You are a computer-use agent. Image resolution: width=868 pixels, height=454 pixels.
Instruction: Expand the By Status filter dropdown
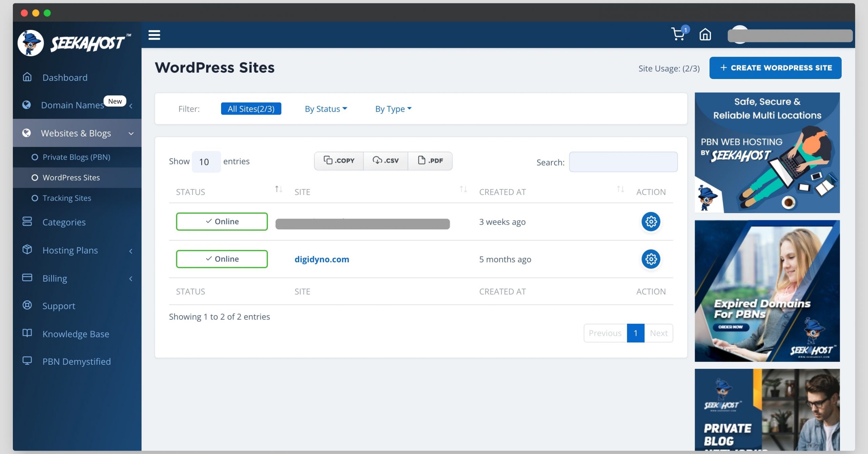[325, 108]
